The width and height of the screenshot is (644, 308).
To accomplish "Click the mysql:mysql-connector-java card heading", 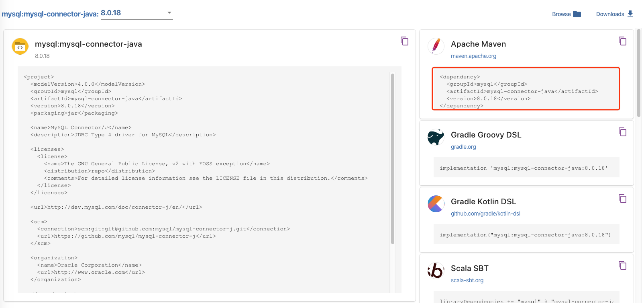I will point(88,44).
